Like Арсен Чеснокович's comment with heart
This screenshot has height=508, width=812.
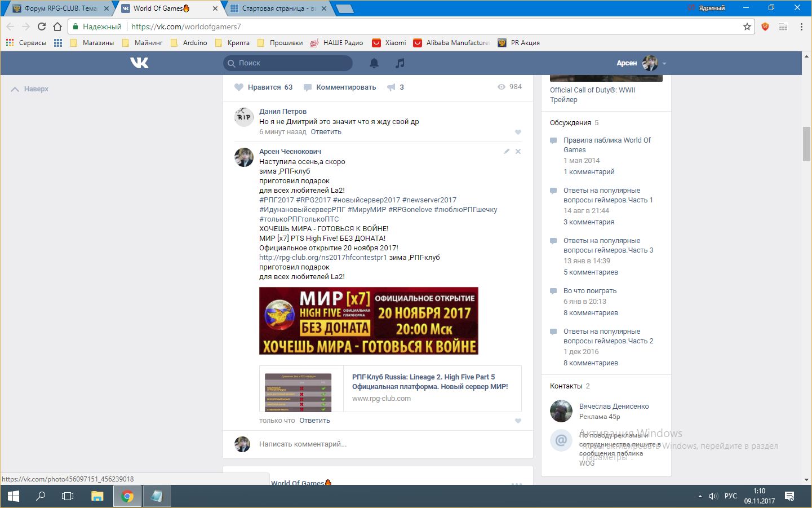518,421
